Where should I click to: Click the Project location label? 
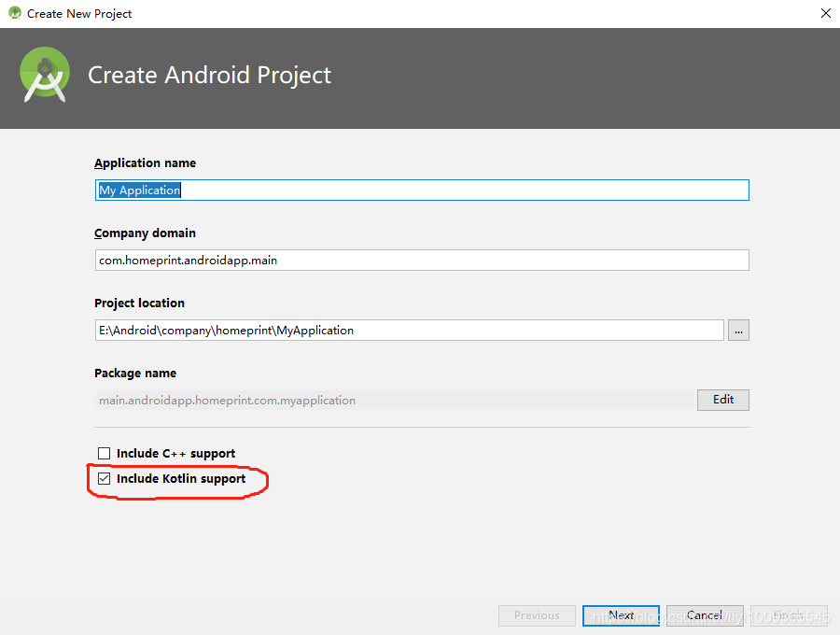pyautogui.click(x=139, y=303)
